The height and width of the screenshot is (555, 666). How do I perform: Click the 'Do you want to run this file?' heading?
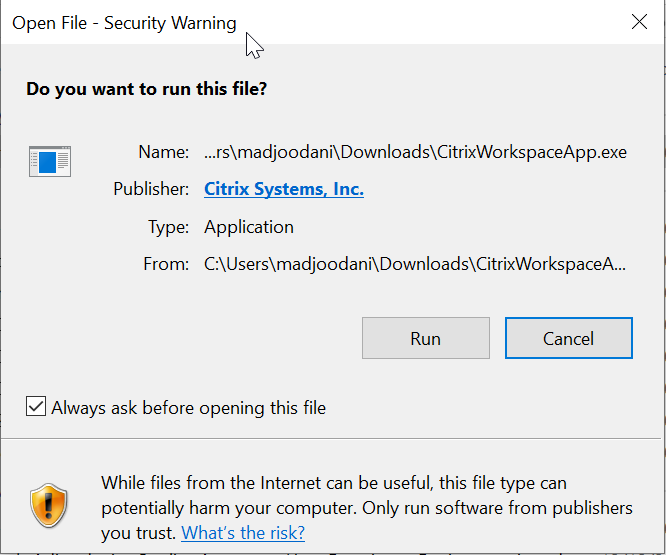coord(147,89)
